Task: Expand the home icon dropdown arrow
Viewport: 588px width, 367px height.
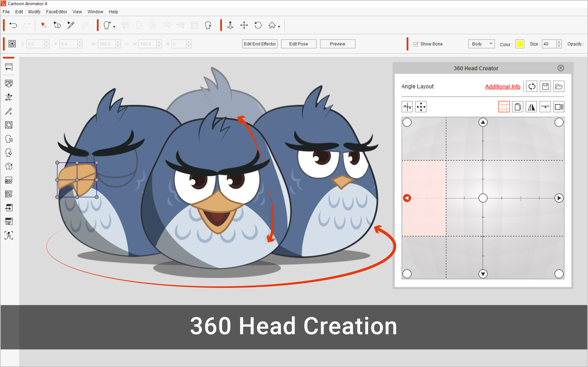Action: click(279, 27)
